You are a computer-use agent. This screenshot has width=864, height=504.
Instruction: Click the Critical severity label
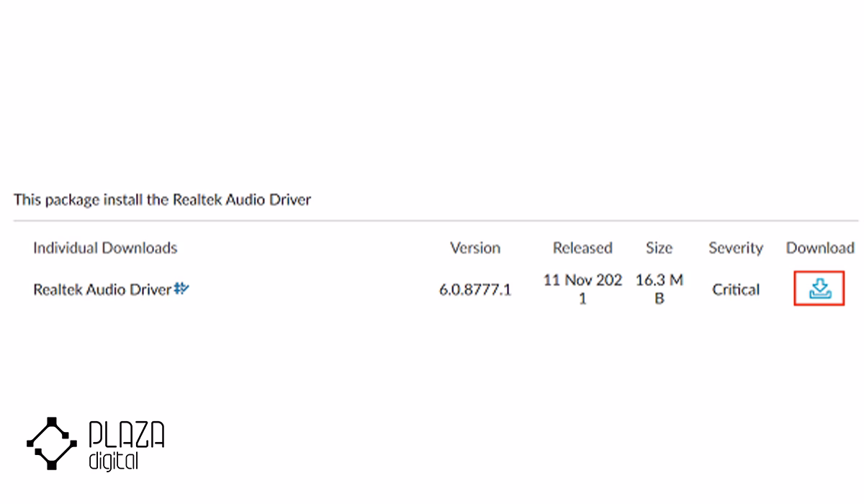[x=736, y=289]
